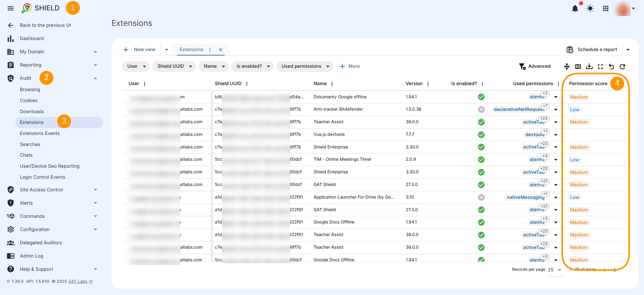Screen dimensions: 644x295
Task: Open Extensions tab options menu
Action: tap(210, 50)
